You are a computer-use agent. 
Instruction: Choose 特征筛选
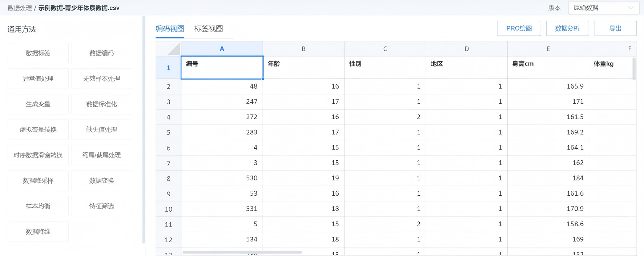click(x=102, y=206)
